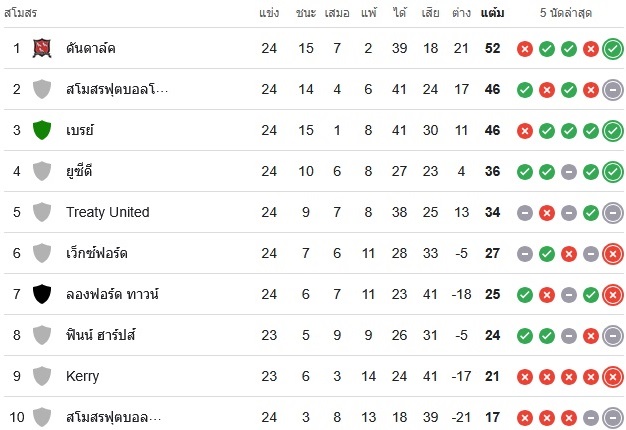
Task: Open the Kerry team link
Action: [x=83, y=376]
